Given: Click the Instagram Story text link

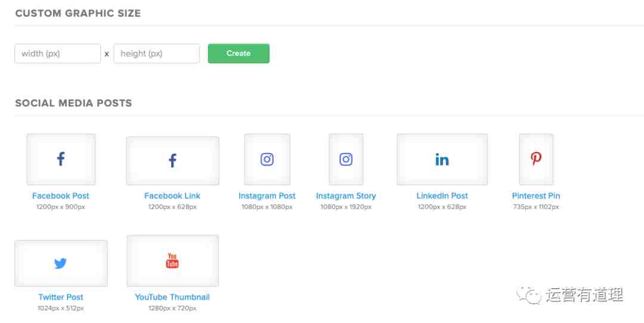Looking at the screenshot, I should click(346, 196).
